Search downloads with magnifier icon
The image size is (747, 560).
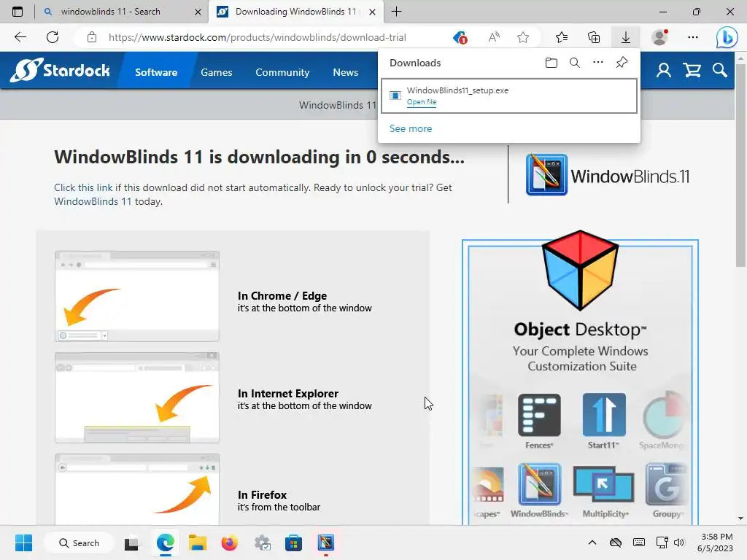575,63
